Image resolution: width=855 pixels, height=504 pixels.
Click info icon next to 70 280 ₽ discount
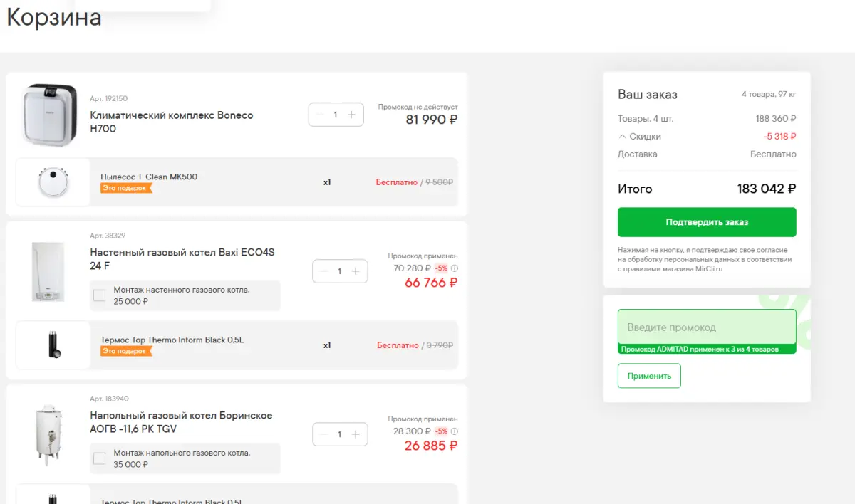455,268
